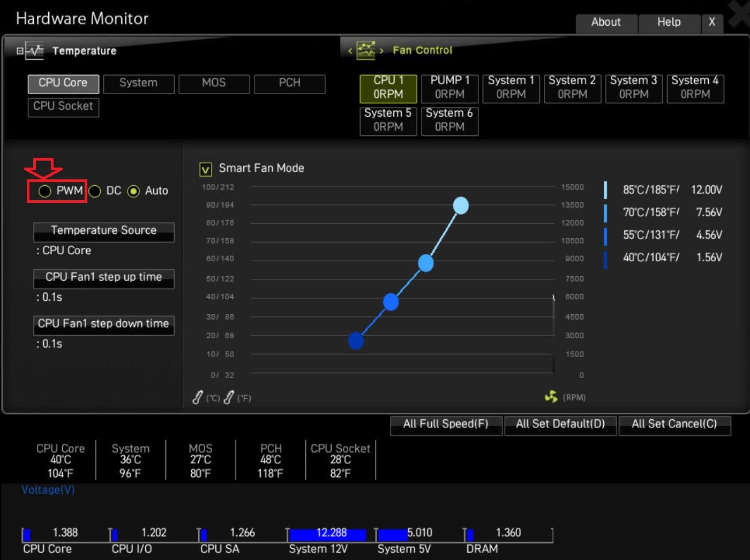
Task: Select the System 6 fan tab
Action: [450, 120]
